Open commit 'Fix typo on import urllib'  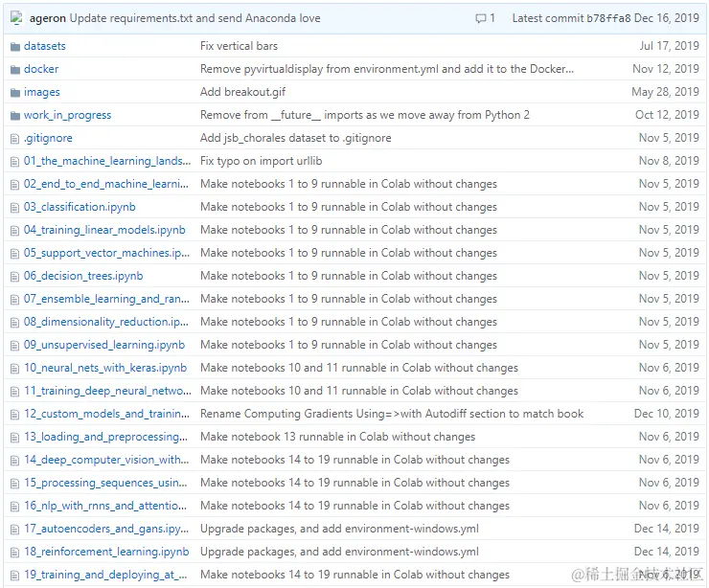pos(262,161)
